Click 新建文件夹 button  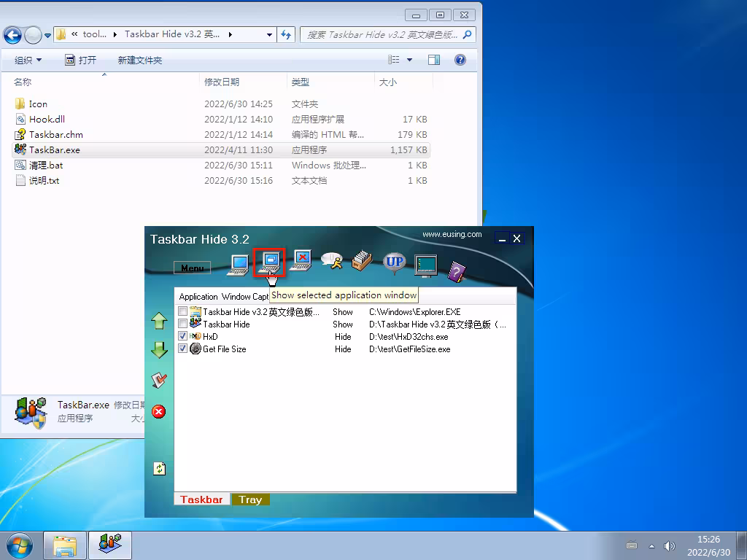(140, 60)
